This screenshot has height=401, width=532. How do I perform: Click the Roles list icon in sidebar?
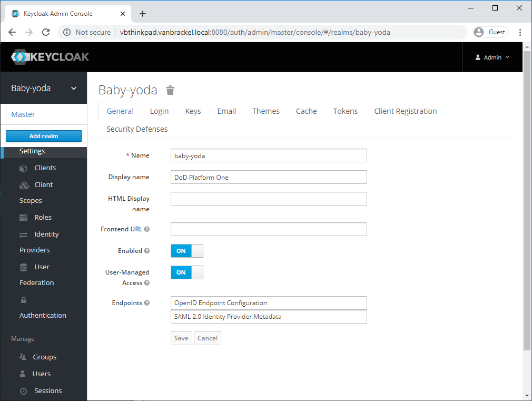23,218
